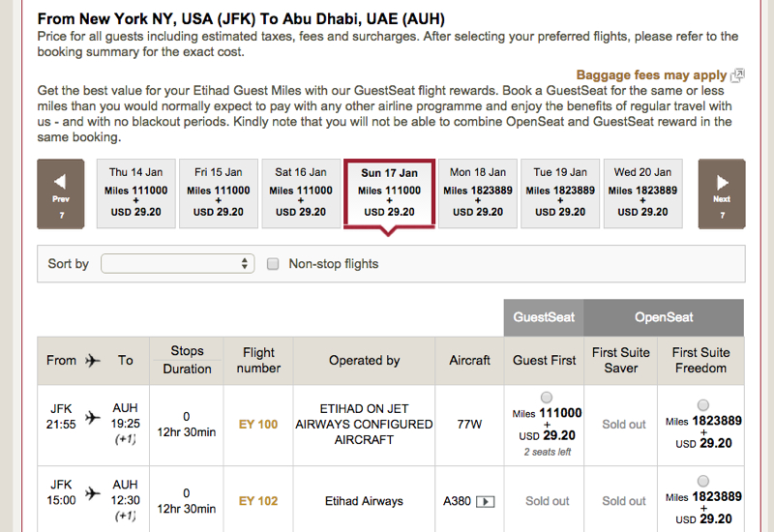This screenshot has height=532, width=774.
Task: Open Baggage fees may apply link
Action: point(651,75)
